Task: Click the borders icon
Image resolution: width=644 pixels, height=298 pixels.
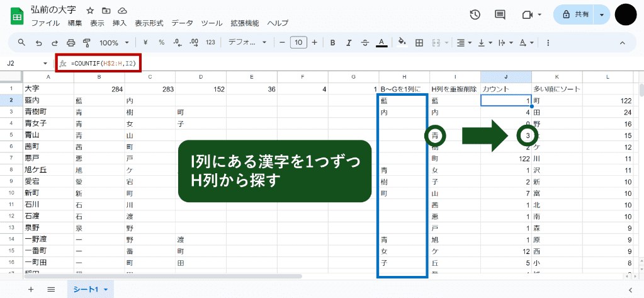Action: coord(419,43)
